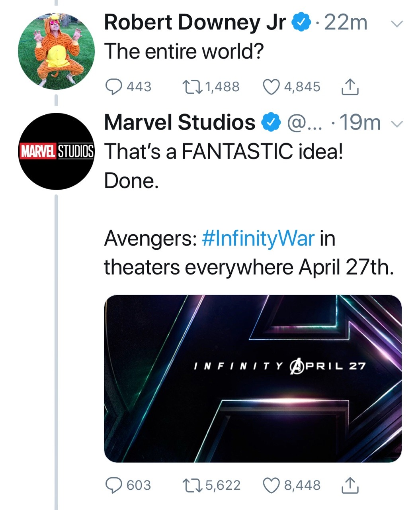
Task: Open the #InfinityWar hashtag
Action: click(x=258, y=239)
